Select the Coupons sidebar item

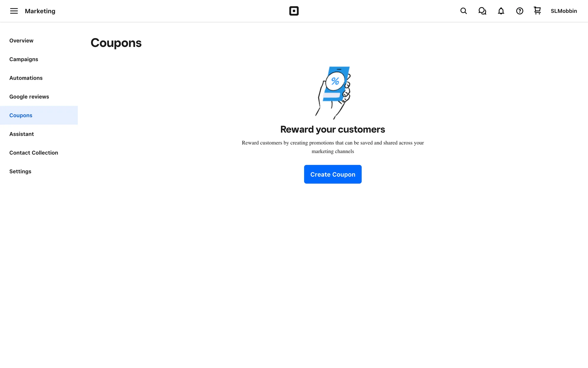(39, 115)
